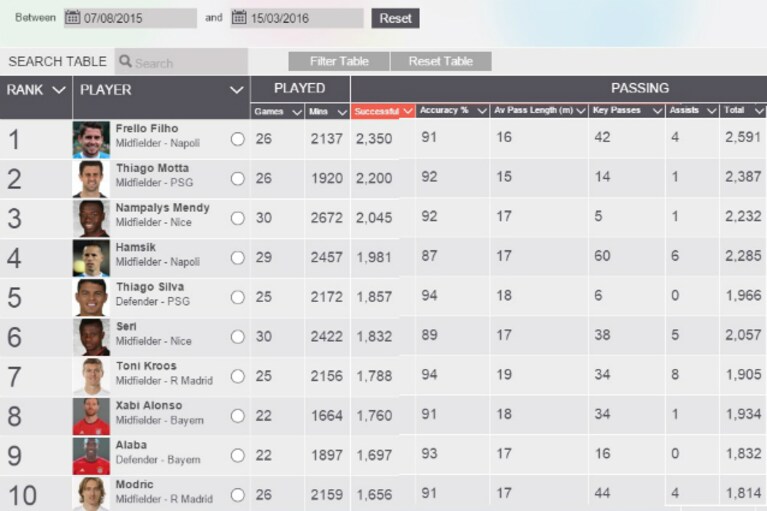The image size is (767, 511).
Task: Open the end date calendar icon
Action: (x=239, y=18)
